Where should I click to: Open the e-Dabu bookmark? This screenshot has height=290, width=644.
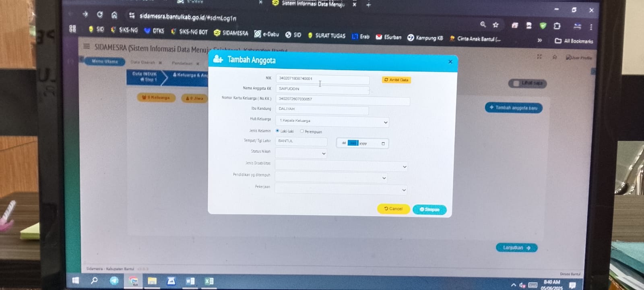click(x=266, y=34)
